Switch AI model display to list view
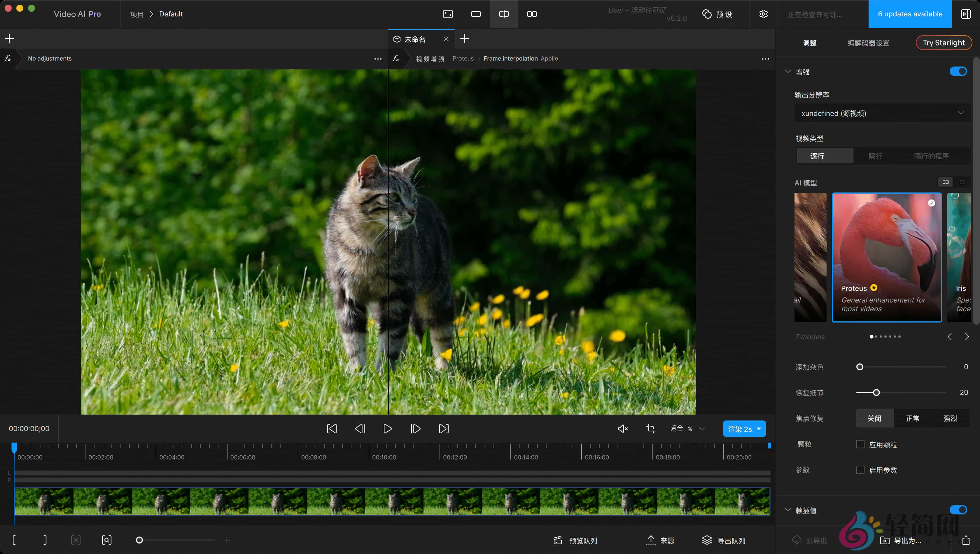 963,182
